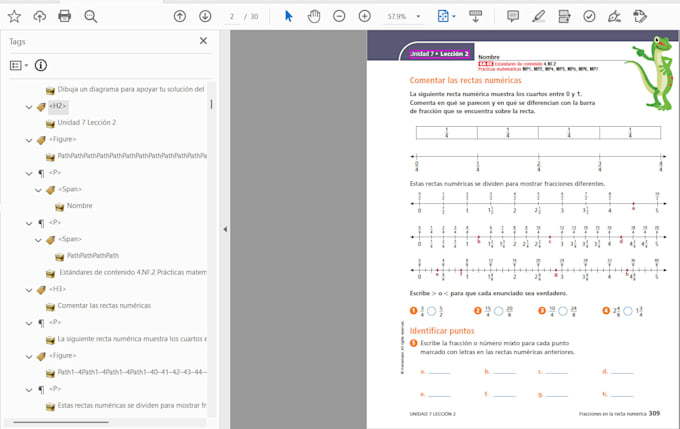
Task: Click the redact text tool icon
Action: (x=564, y=16)
